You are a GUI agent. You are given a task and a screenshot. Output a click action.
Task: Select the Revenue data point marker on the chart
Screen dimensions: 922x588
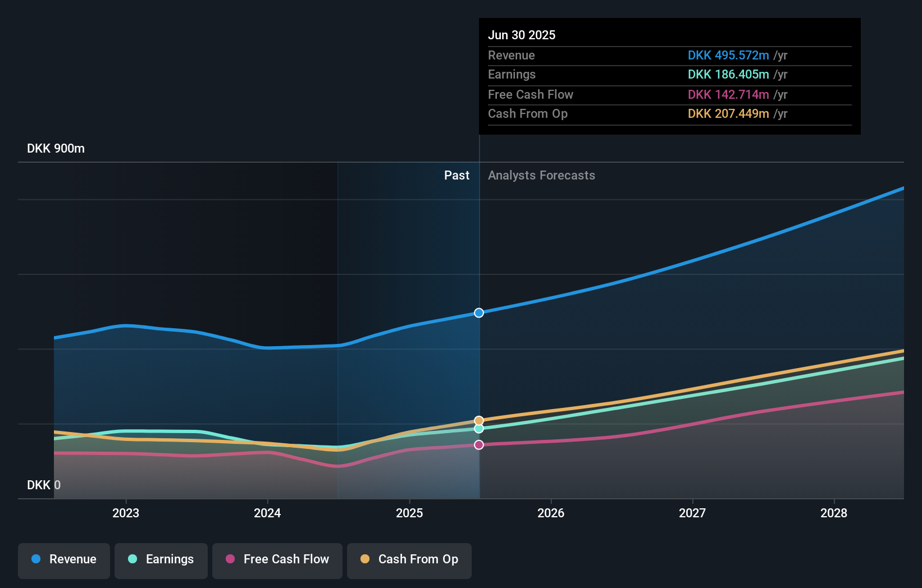pyautogui.click(x=478, y=313)
